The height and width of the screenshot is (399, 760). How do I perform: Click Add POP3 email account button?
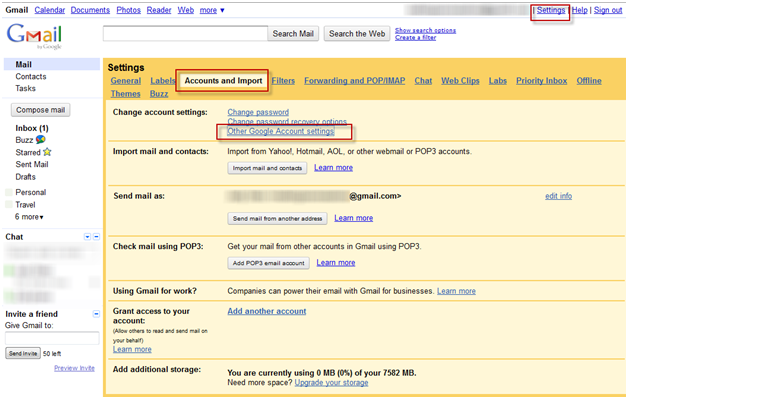coord(269,263)
